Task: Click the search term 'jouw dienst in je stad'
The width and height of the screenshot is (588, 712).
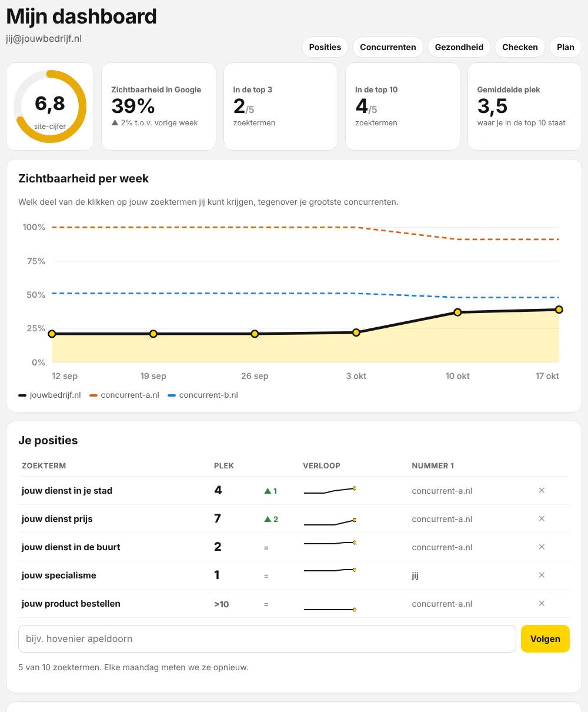Action: 67,491
